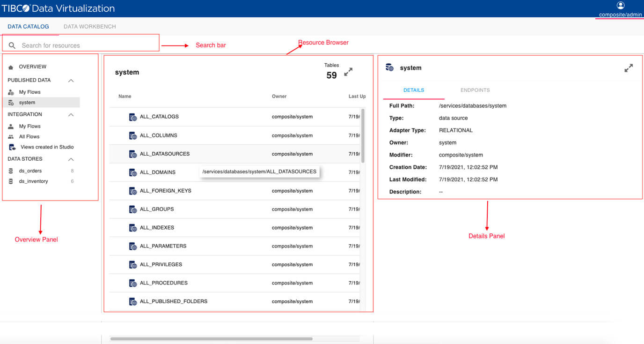Image resolution: width=644 pixels, height=344 pixels.
Task: Open the ALL_INDEXES table row
Action: click(235, 228)
